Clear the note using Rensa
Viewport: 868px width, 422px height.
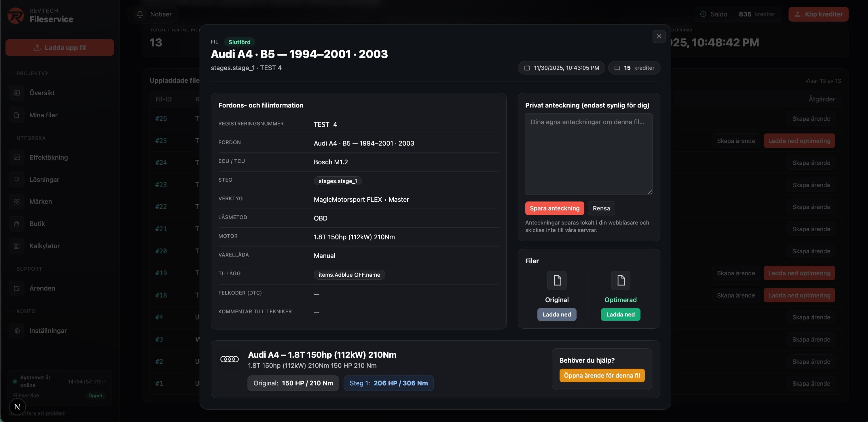(x=601, y=208)
